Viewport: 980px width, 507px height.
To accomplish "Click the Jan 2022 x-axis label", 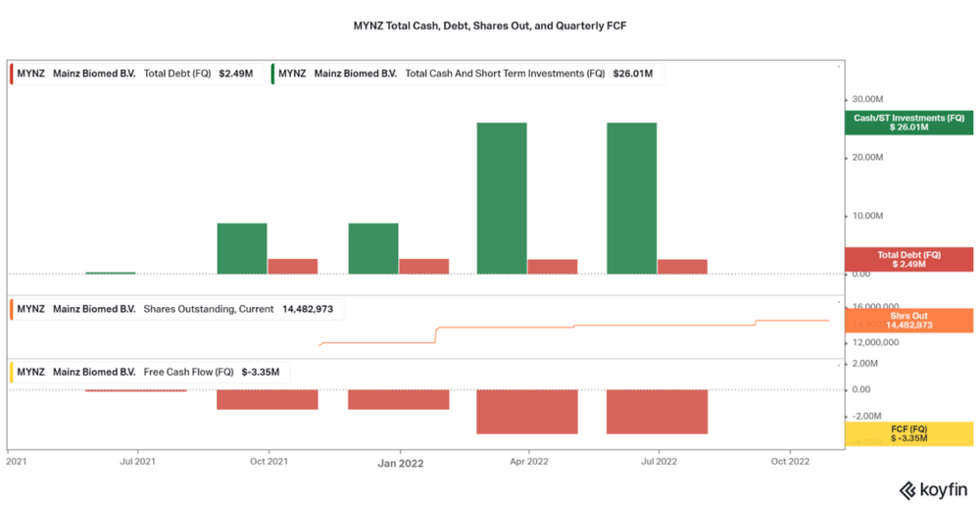I will [400, 463].
